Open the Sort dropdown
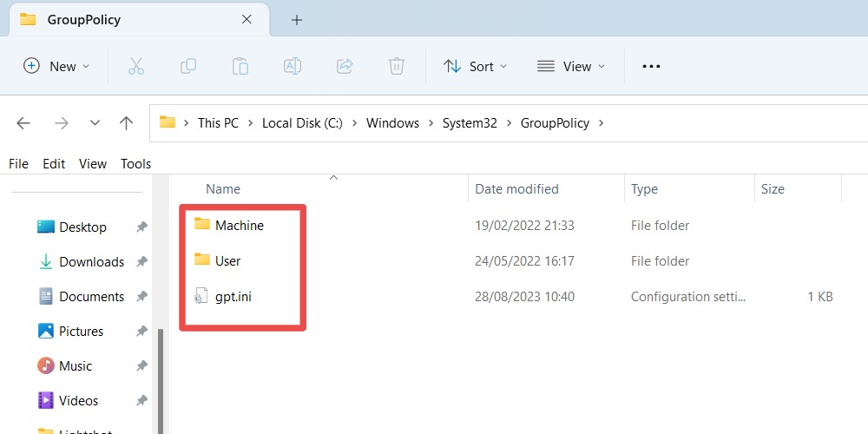This screenshot has width=868, height=434. pyautogui.click(x=475, y=67)
